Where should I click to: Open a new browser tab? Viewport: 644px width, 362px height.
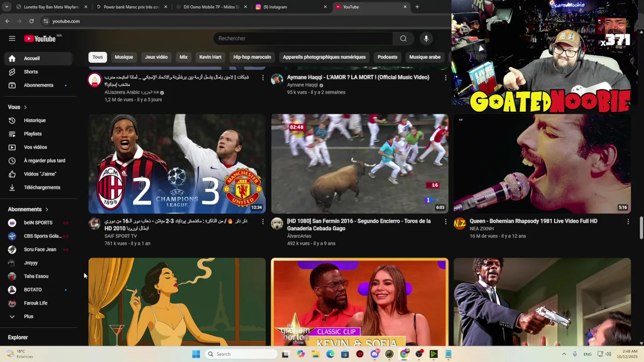[x=417, y=7]
